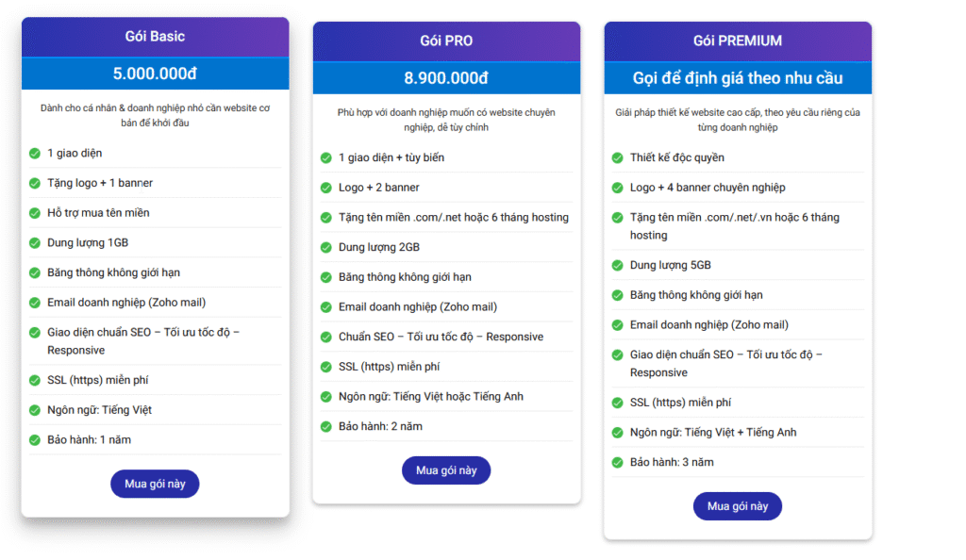966x560 pixels.
Task: Select the "Gói Basic" header title
Action: (155, 37)
